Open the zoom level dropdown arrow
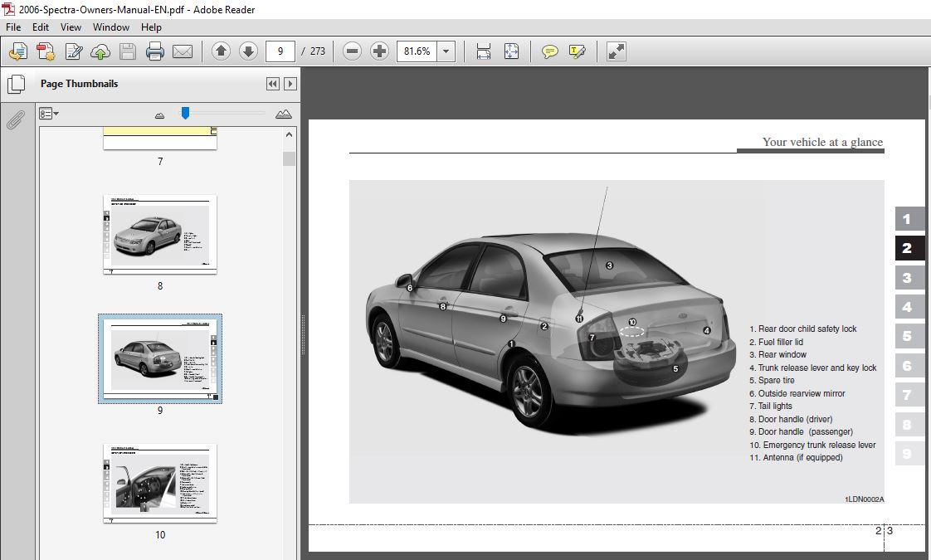This screenshot has height=560, width=931. [446, 51]
